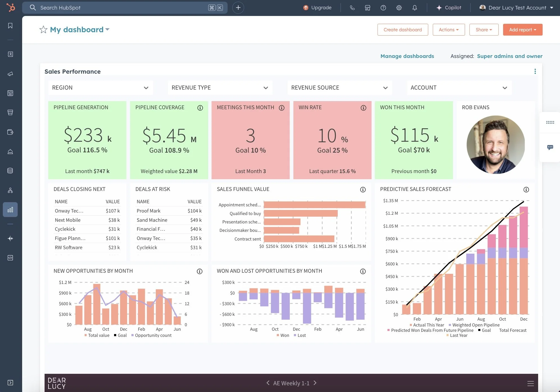This screenshot has height=392, width=560.
Task: Show info for Predictive Sales Forecast
Action: point(526,190)
